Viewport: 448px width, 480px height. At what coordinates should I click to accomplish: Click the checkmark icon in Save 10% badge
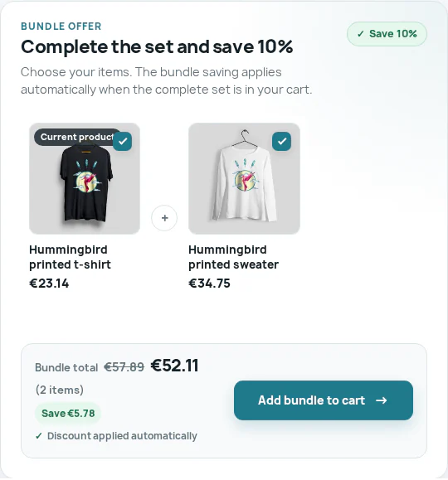point(361,34)
